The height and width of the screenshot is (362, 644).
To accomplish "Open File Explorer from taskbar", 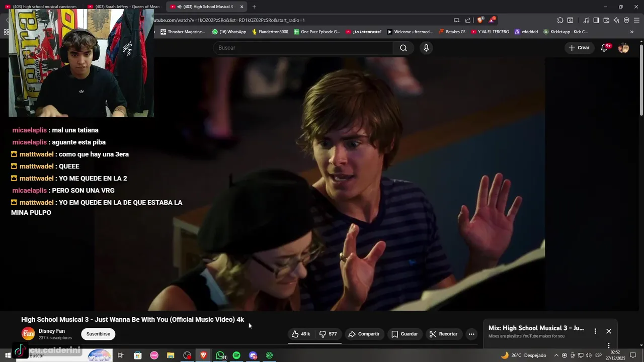I will tap(171, 355).
